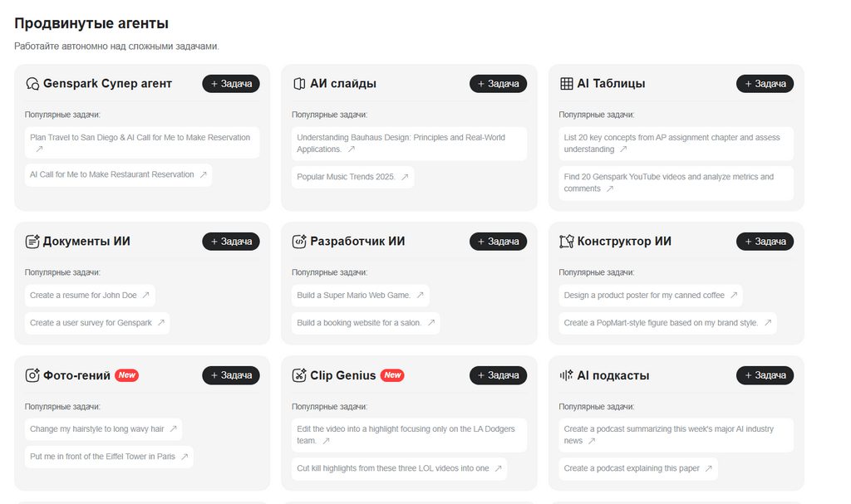Click the Конструктор ИИ icon
851x504 pixels.
tap(567, 242)
